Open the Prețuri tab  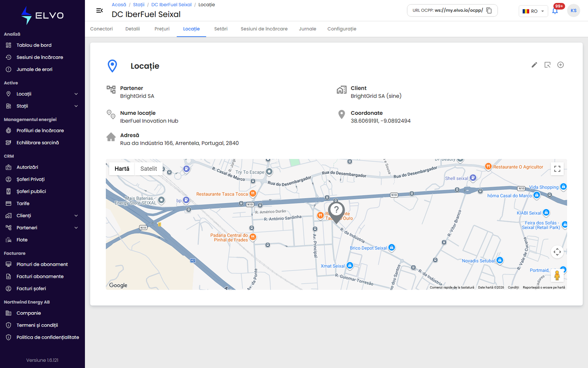pos(162,29)
